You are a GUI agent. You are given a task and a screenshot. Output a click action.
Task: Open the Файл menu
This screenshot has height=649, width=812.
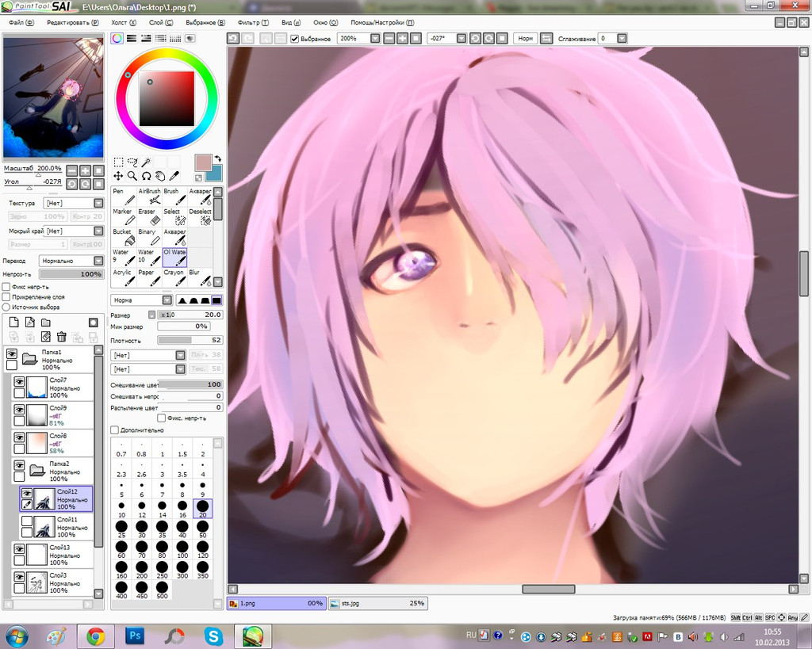21,23
